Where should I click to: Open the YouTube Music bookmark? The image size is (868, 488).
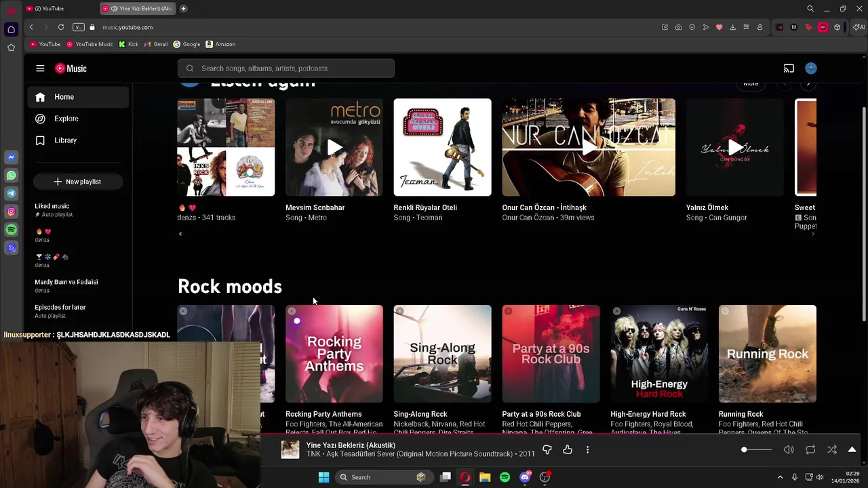[x=90, y=44]
